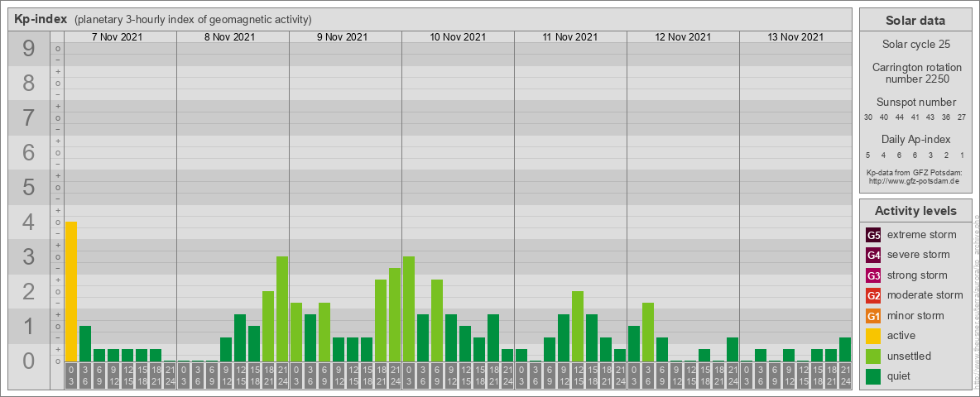Screen dimensions: 980x397
Task: Click the 6-9 bar on 10 Nov 2021
Action: tap(437, 320)
